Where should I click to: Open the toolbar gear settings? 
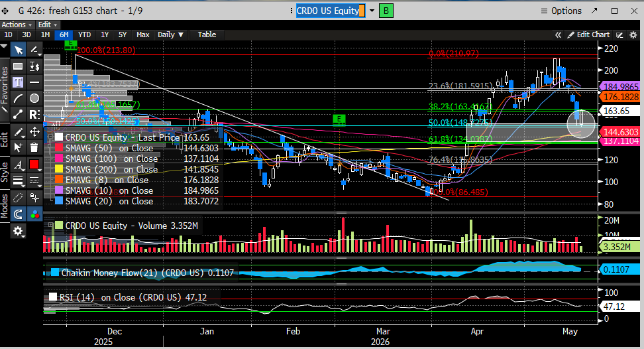coord(18,231)
